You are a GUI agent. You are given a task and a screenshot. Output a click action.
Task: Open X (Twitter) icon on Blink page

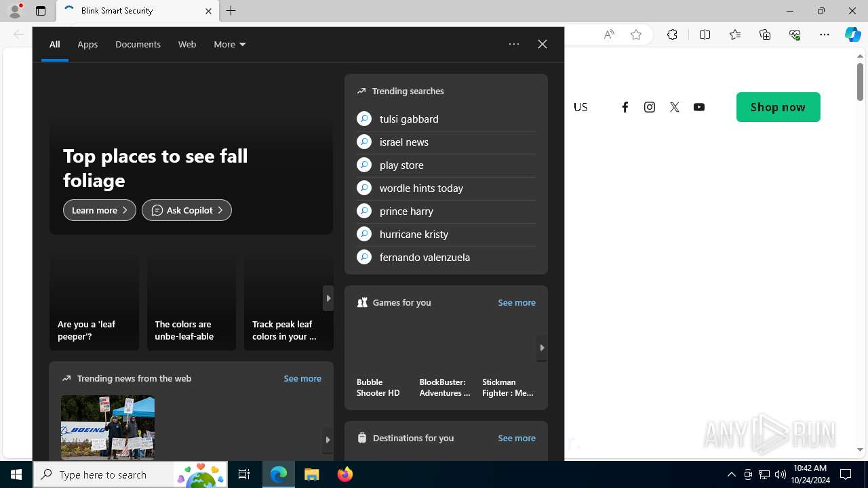click(674, 107)
